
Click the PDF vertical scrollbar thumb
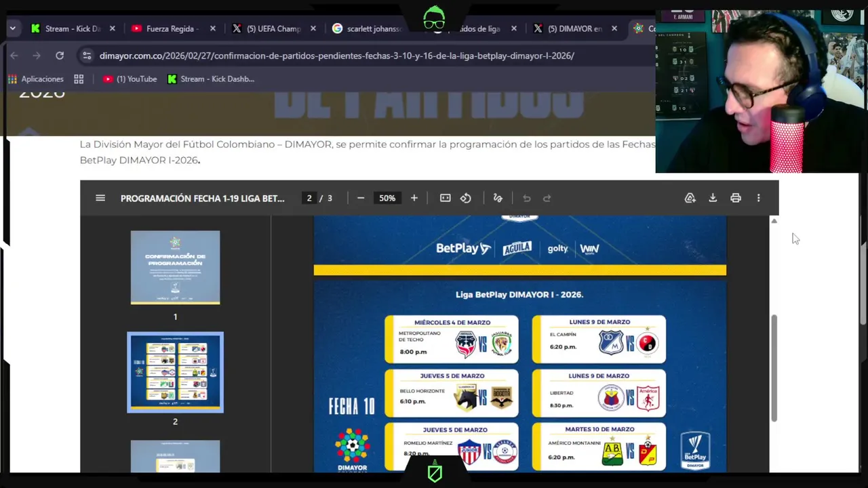pos(774,368)
